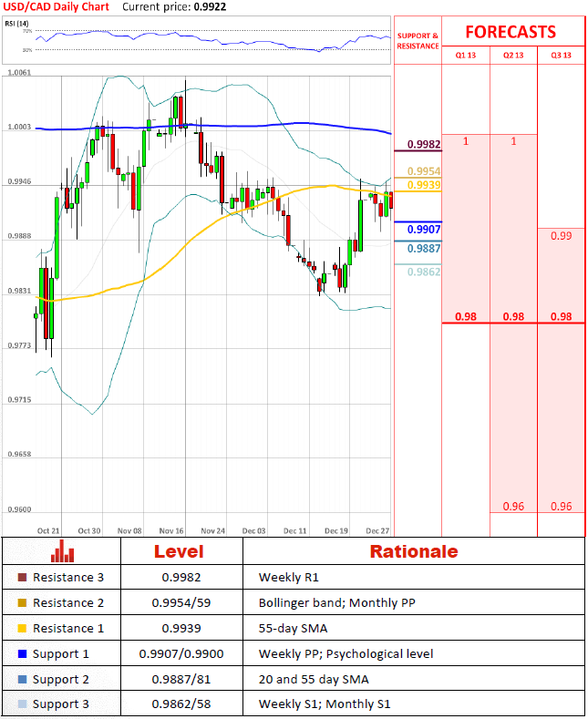Click the Support 2 steel blue swatch
This screenshot has height=719, width=588.
[x=22, y=679]
